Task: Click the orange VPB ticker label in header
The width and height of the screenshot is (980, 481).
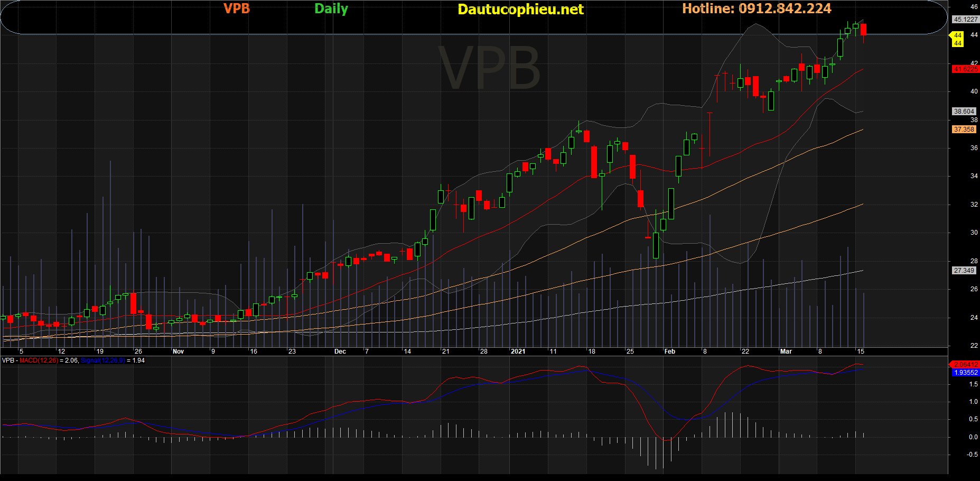Action: click(x=236, y=8)
